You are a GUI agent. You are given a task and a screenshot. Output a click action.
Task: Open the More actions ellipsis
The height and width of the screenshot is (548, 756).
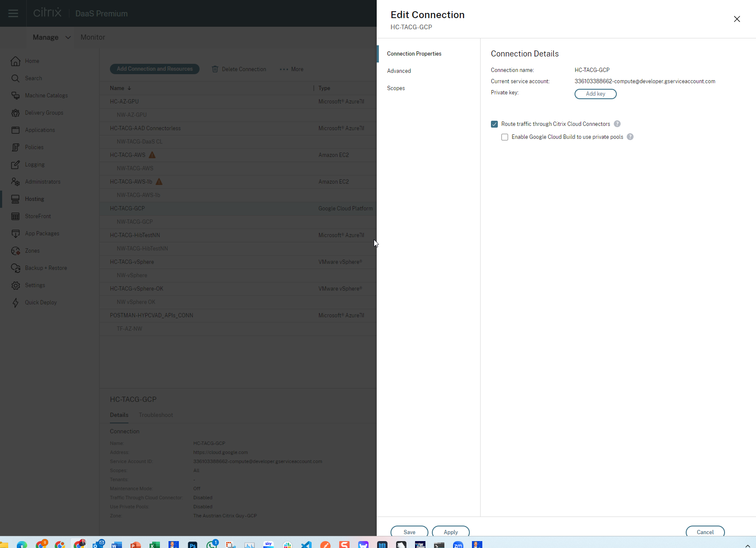[x=284, y=69]
